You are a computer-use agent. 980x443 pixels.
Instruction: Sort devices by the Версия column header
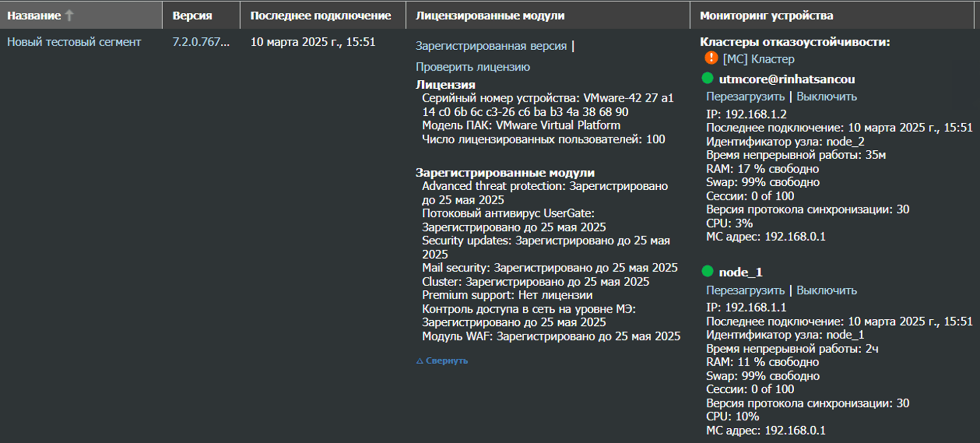pyautogui.click(x=192, y=14)
